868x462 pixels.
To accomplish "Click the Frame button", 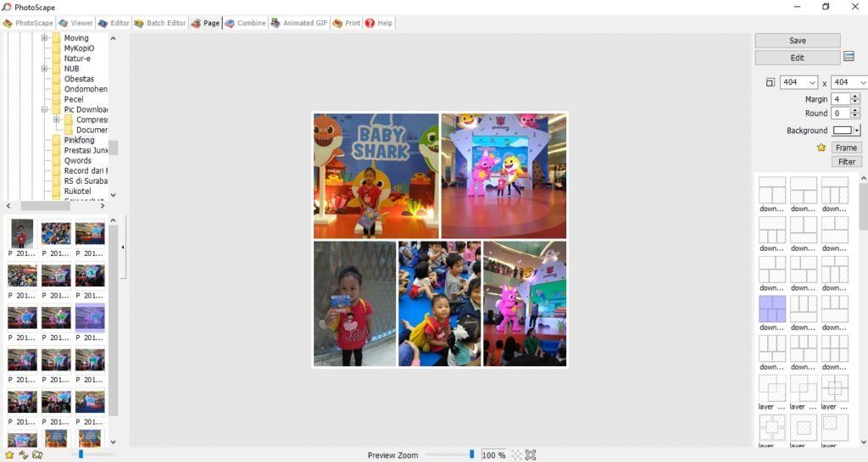I will 846,148.
